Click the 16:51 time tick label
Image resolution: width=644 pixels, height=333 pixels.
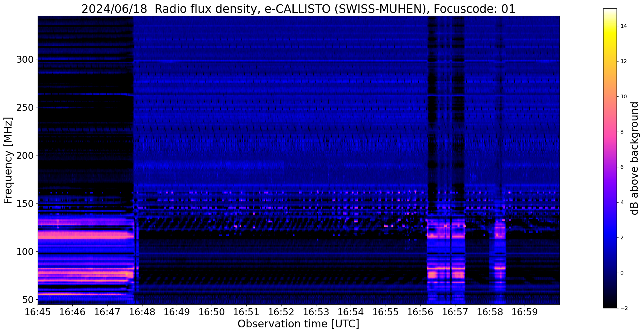coord(247,312)
